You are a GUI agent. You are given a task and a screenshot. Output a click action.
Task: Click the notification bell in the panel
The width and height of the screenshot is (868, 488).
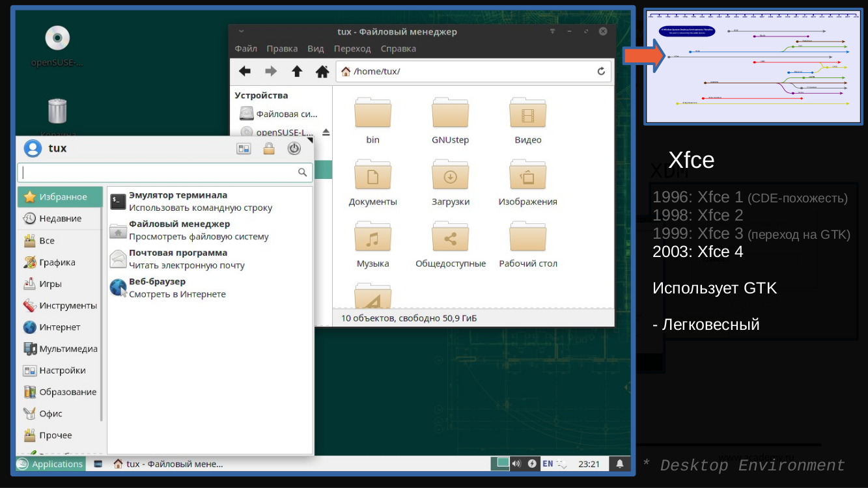point(619,463)
